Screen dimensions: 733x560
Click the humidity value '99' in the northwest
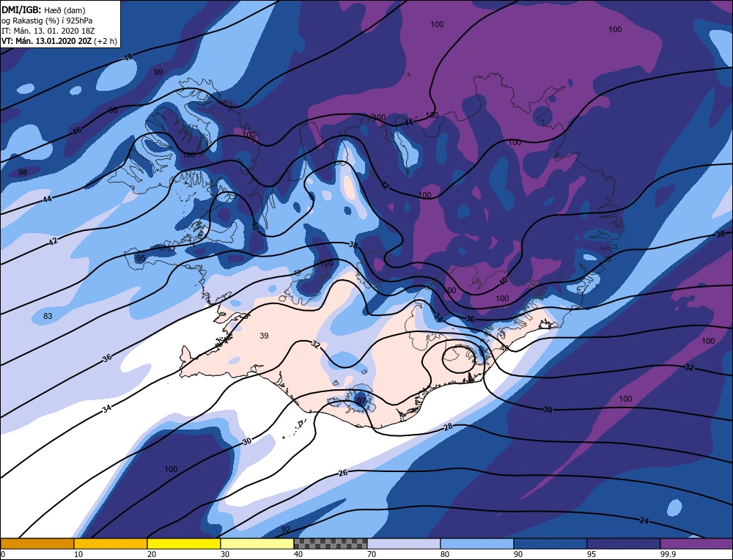coord(158,72)
